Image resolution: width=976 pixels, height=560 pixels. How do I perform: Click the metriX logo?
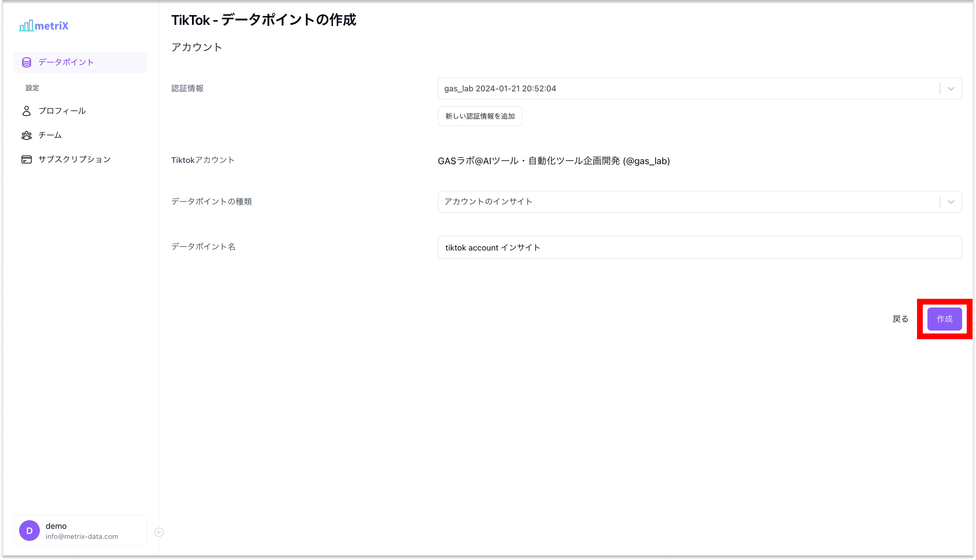(x=44, y=26)
